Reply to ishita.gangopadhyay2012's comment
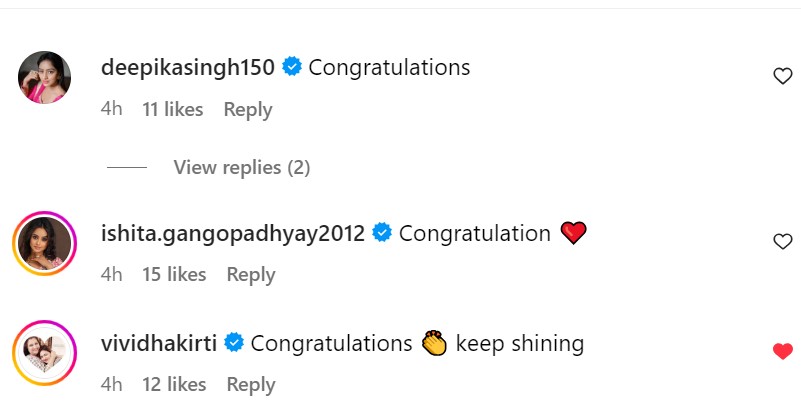801x416 pixels. click(251, 274)
